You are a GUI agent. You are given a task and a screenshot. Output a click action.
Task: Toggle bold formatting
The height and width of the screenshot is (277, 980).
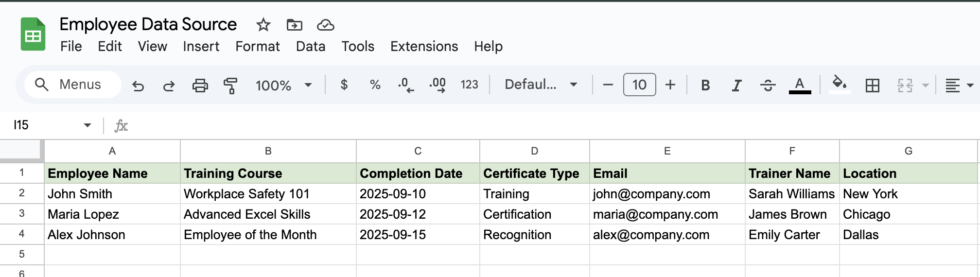click(x=705, y=86)
